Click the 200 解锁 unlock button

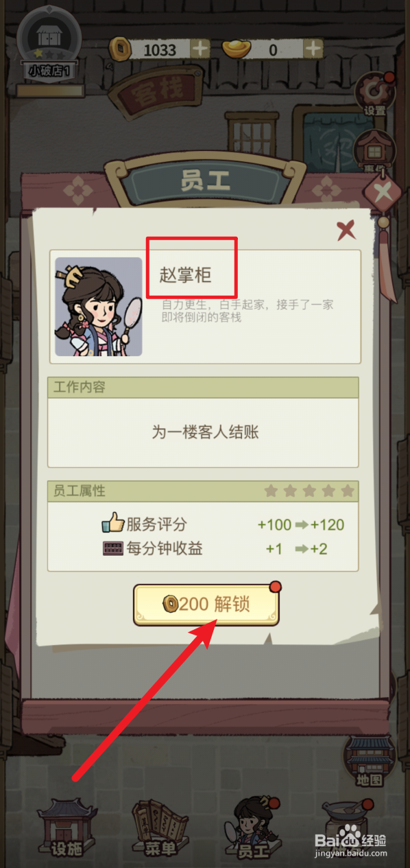(206, 605)
